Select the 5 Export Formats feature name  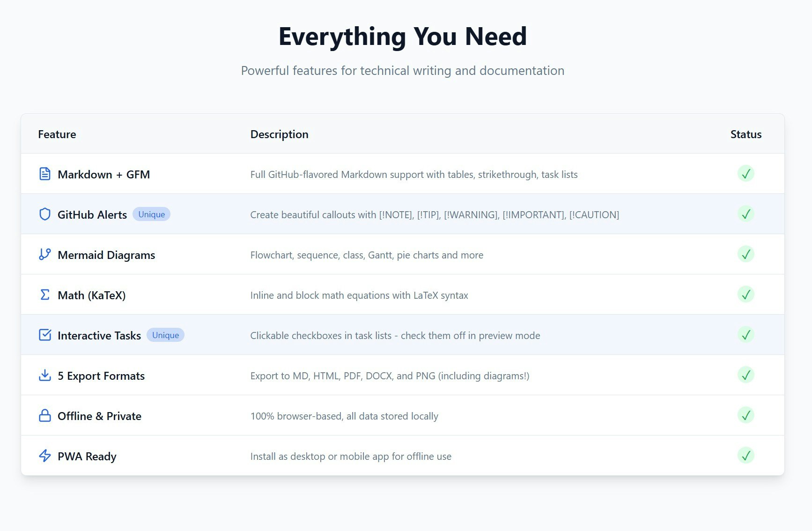(x=101, y=376)
